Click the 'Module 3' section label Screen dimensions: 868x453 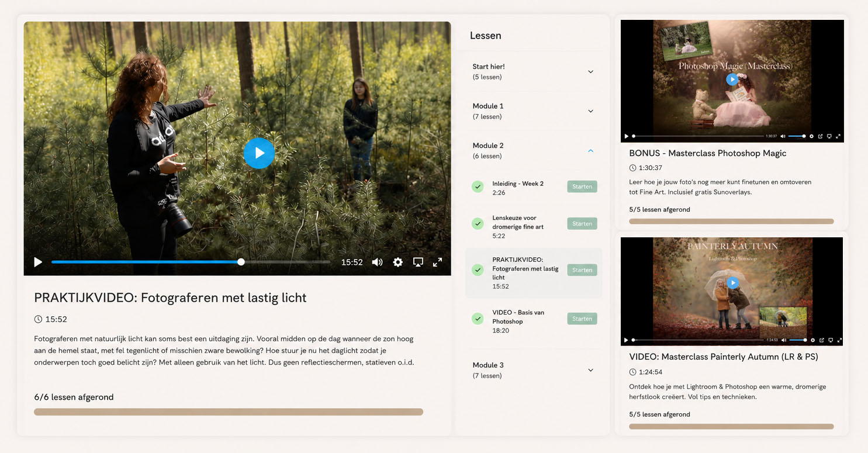pyautogui.click(x=488, y=365)
